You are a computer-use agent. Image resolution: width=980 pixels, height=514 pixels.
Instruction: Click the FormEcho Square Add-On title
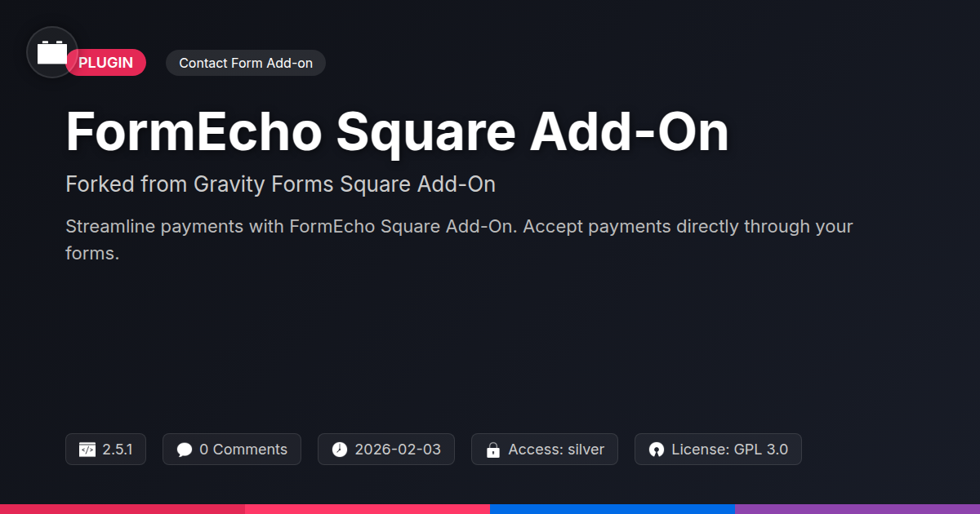[x=397, y=131]
